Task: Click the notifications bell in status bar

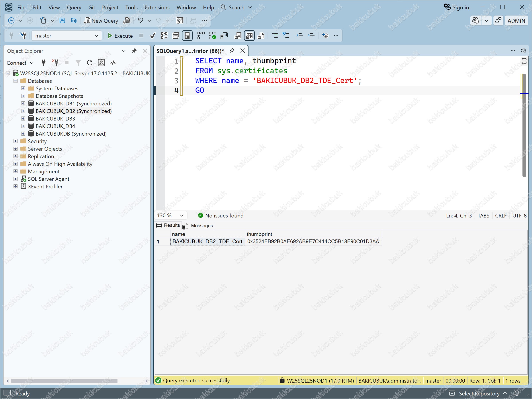Action: point(517,393)
